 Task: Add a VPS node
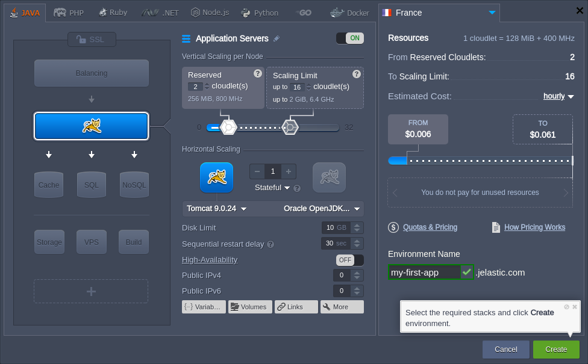click(92, 242)
